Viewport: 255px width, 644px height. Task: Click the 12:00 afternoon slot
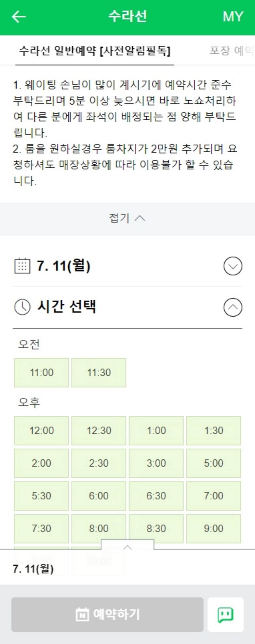pos(41,431)
